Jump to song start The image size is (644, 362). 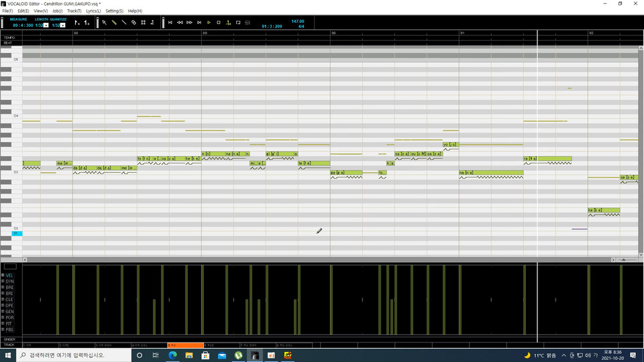170,23
